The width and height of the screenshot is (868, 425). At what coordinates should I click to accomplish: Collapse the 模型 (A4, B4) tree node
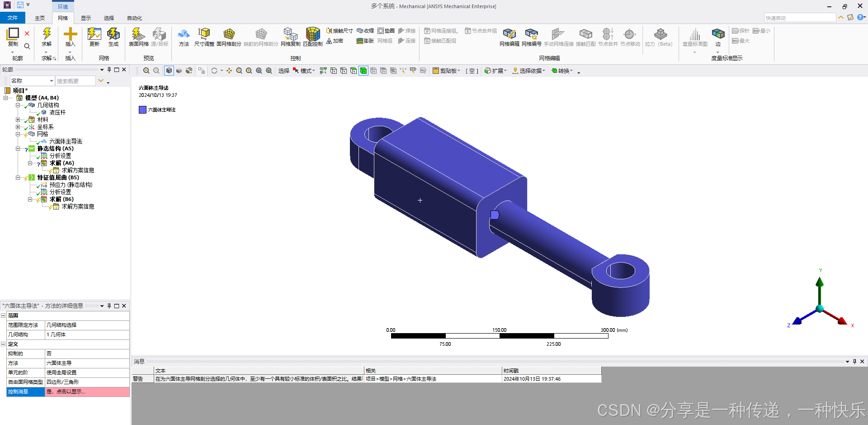[6, 98]
